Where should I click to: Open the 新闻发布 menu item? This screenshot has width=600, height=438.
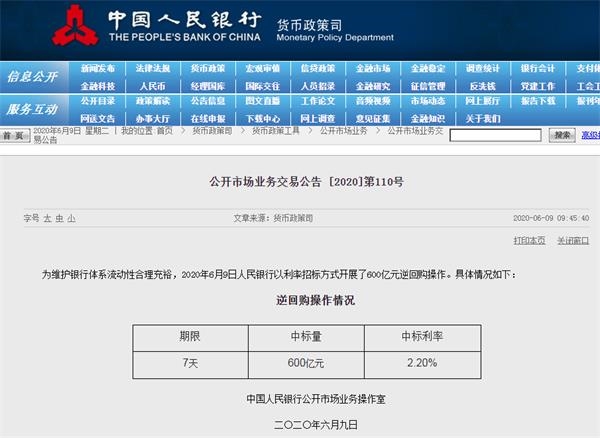[98, 68]
